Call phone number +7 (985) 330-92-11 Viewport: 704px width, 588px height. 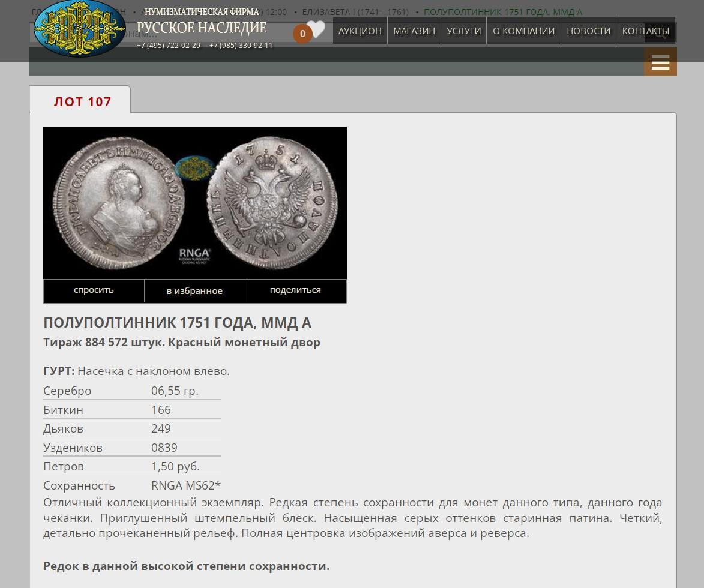(241, 46)
